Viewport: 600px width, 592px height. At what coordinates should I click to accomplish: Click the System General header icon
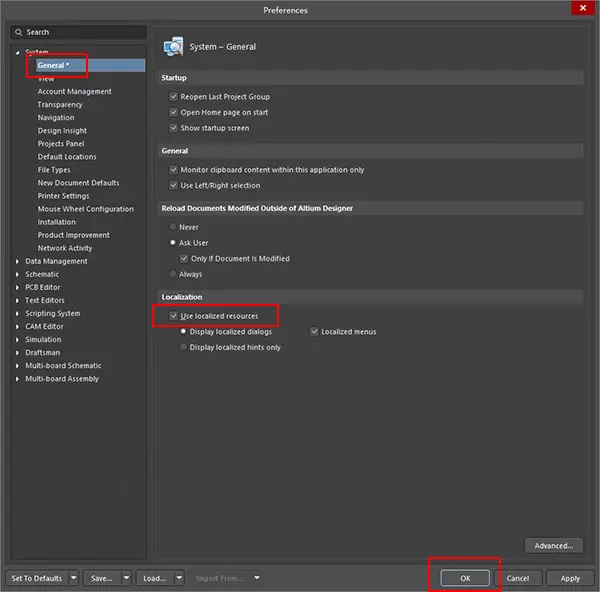point(172,46)
